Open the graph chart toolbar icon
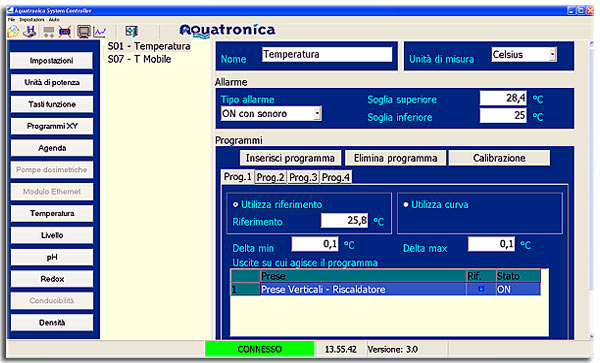 [100, 31]
